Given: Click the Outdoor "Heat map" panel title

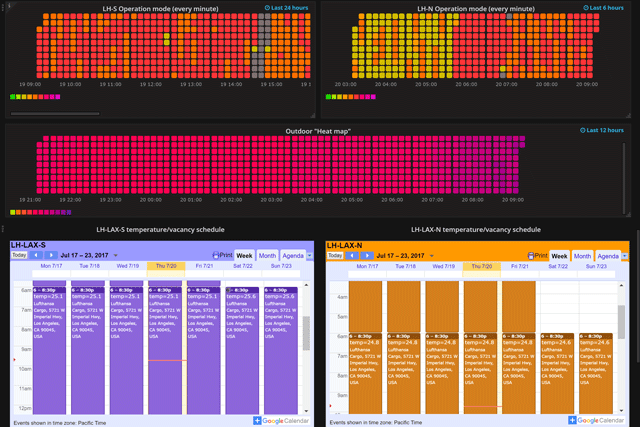Looking at the screenshot, I should click(320, 130).
